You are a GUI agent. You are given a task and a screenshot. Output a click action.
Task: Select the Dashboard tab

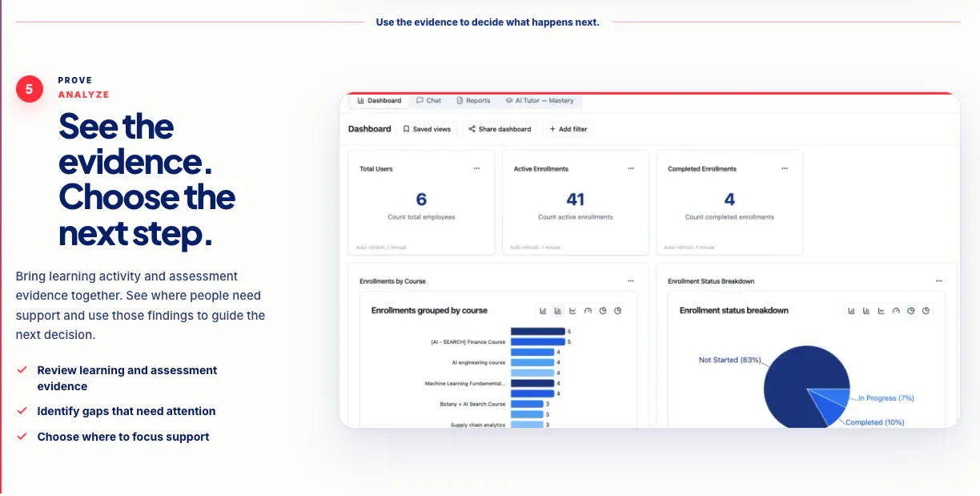380,101
